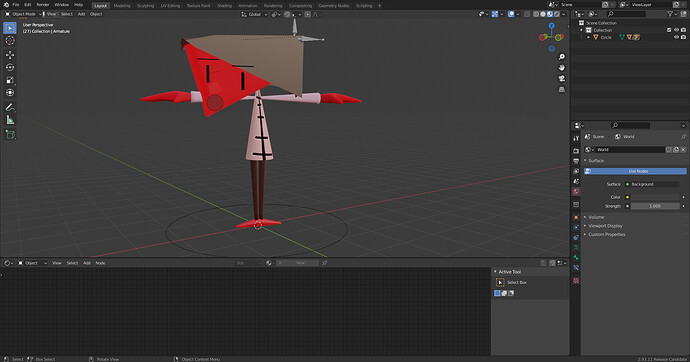Hide the Collection in the viewport via its eye icon

(676, 30)
